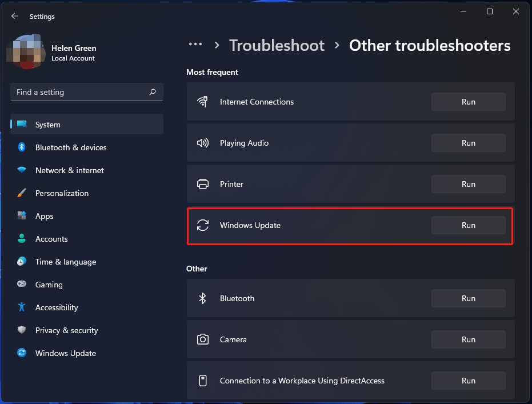Click the System monitor icon
Image resolution: width=532 pixels, height=404 pixels.
coord(22,124)
